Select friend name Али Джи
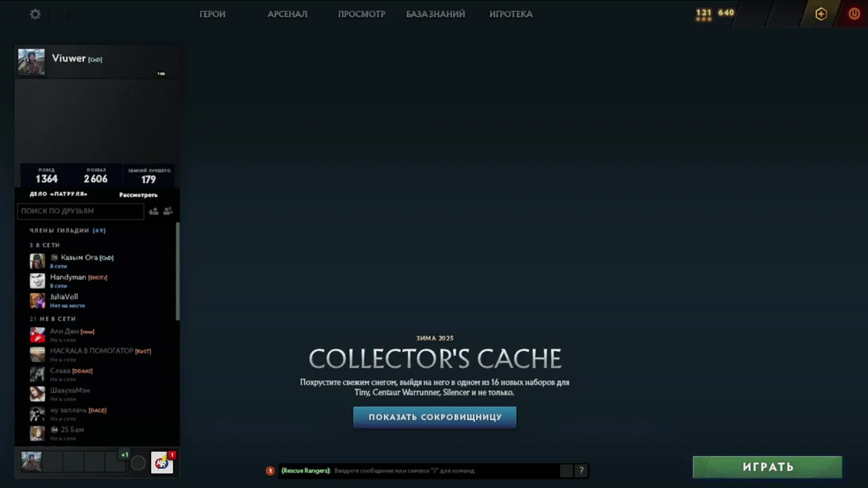 pyautogui.click(x=64, y=331)
